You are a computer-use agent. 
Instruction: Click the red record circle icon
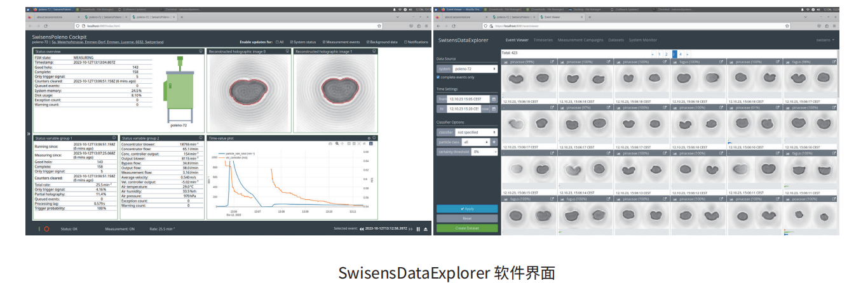pos(46,229)
